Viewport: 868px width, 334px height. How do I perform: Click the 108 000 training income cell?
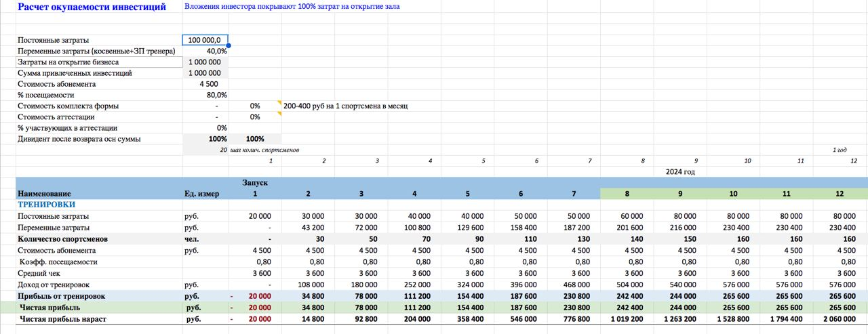click(x=309, y=285)
